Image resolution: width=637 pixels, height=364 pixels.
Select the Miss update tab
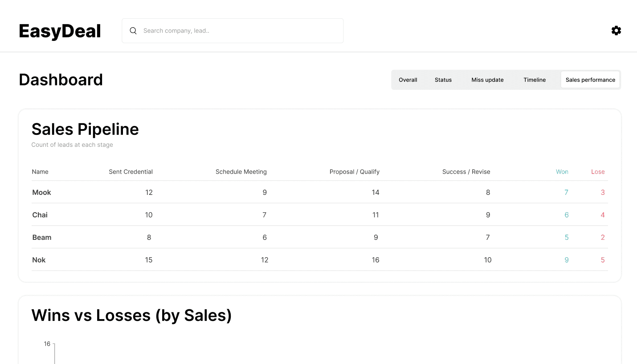point(487,80)
